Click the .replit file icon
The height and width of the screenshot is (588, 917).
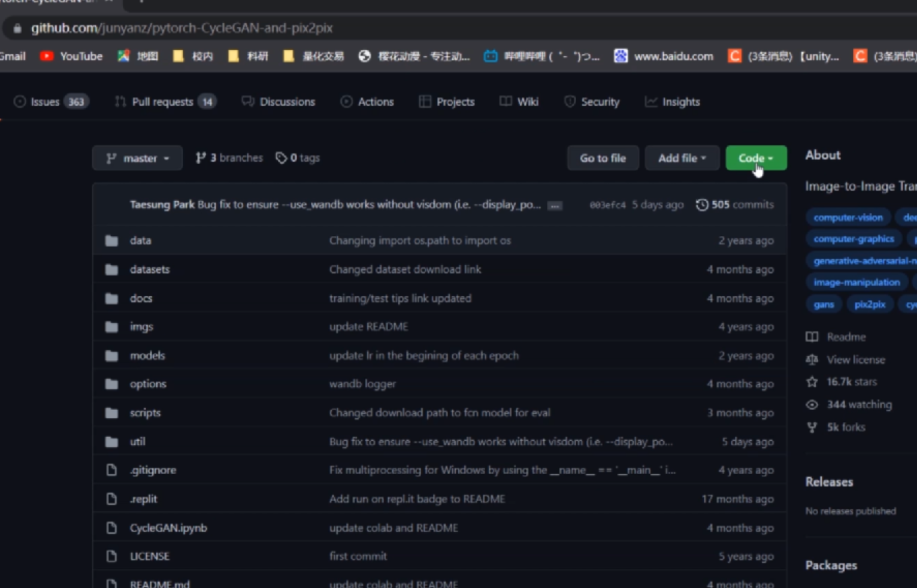[x=111, y=499]
